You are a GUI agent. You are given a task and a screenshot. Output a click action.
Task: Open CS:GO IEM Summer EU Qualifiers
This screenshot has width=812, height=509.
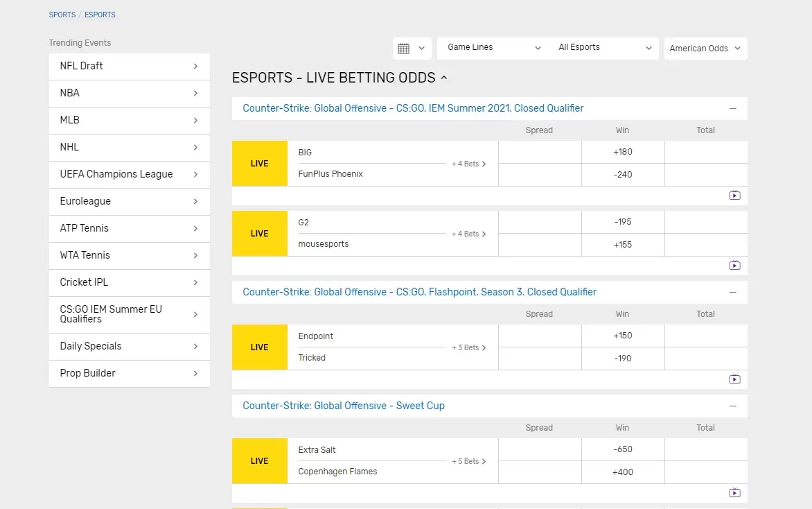coord(130,314)
